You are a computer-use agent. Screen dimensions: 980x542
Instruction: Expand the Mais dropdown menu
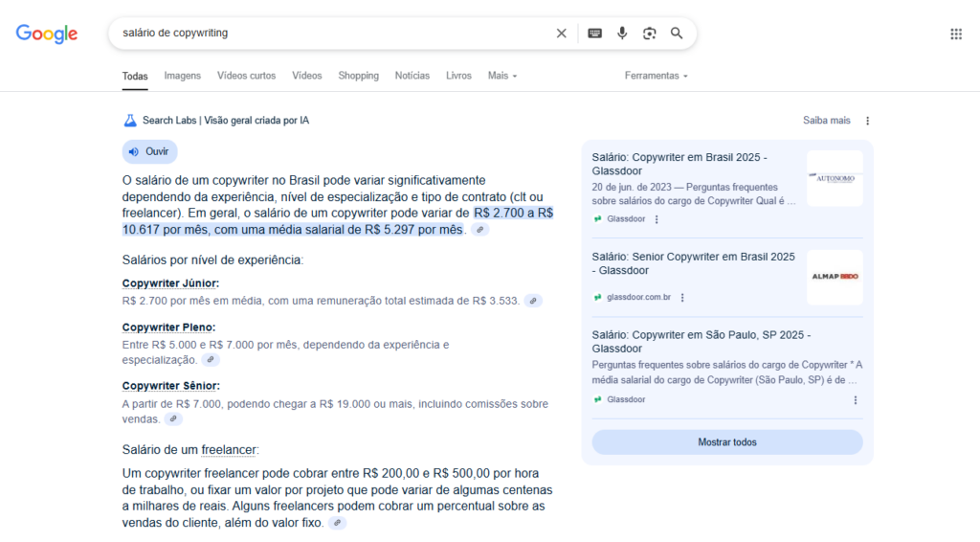501,76
